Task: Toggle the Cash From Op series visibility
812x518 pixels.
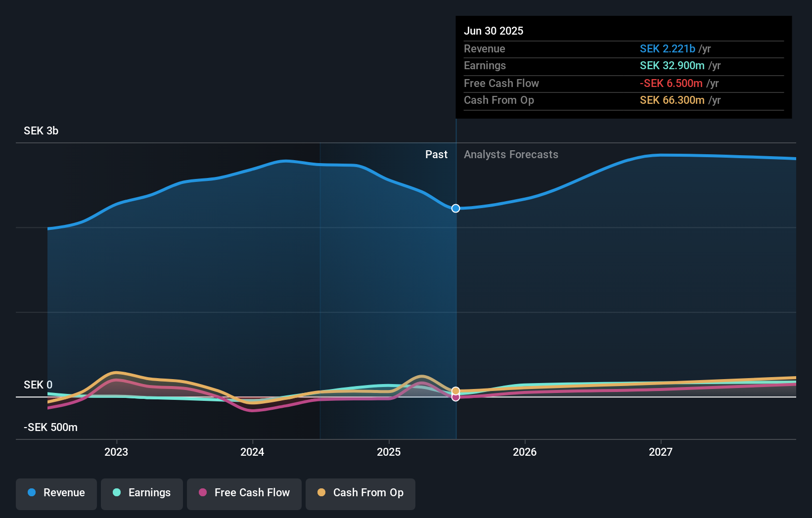Action: [360, 494]
